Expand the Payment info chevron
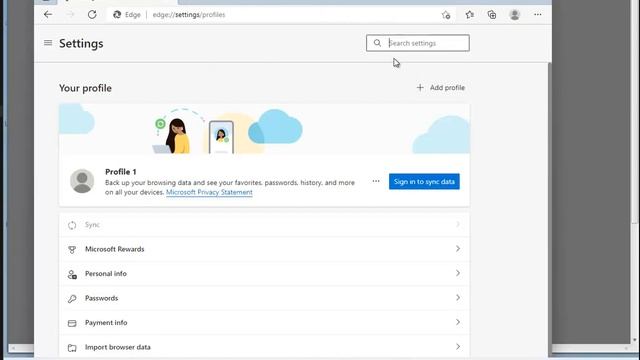 point(458,322)
